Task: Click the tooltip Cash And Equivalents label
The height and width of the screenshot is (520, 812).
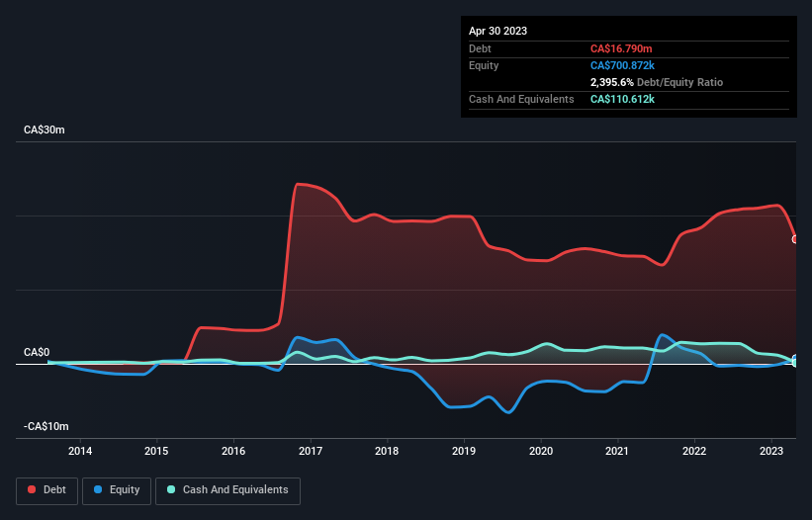Action: click(x=521, y=99)
